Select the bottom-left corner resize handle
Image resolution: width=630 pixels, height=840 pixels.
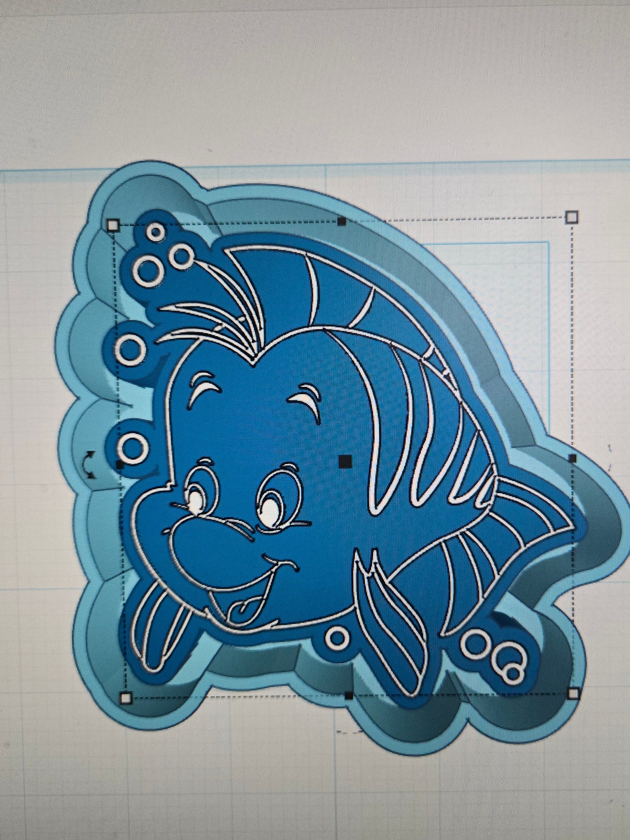pos(126,698)
